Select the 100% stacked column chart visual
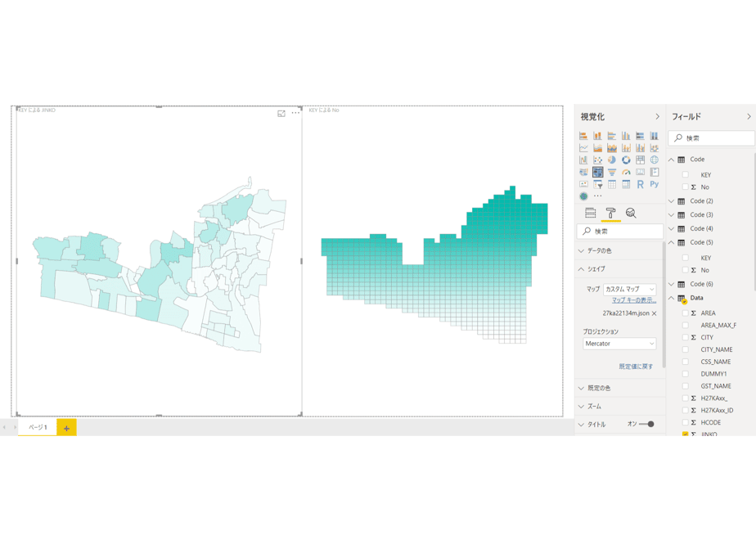The width and height of the screenshot is (756, 540). [x=655, y=136]
